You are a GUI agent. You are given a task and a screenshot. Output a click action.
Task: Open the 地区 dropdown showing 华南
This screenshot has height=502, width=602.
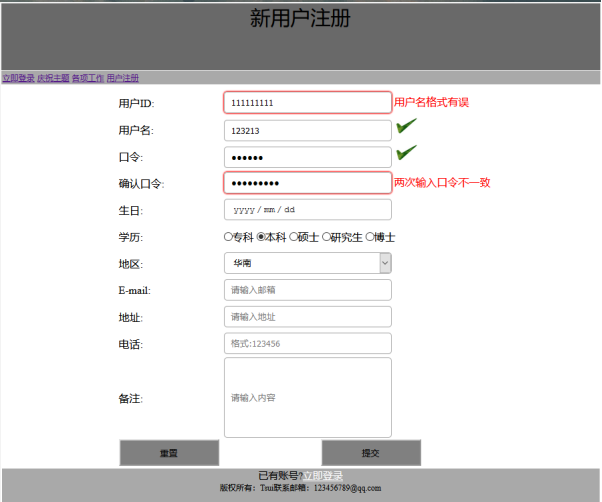click(308, 263)
